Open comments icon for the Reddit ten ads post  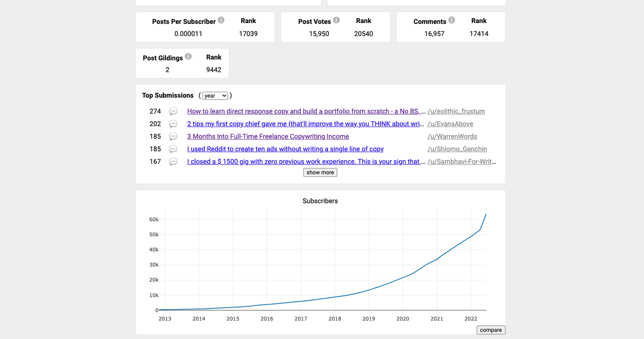pos(173,149)
